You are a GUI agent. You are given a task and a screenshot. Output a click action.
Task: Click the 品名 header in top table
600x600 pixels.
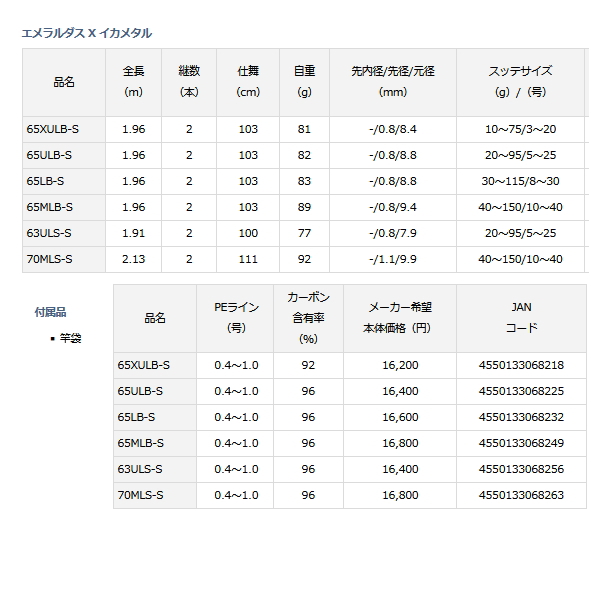click(x=64, y=82)
